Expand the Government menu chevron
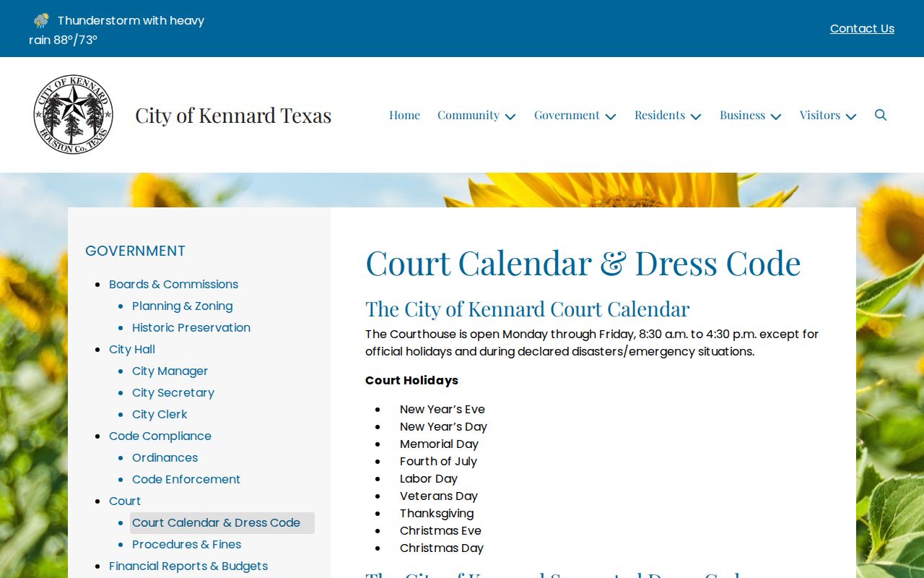Viewport: 924px width, 578px height. 611,116
